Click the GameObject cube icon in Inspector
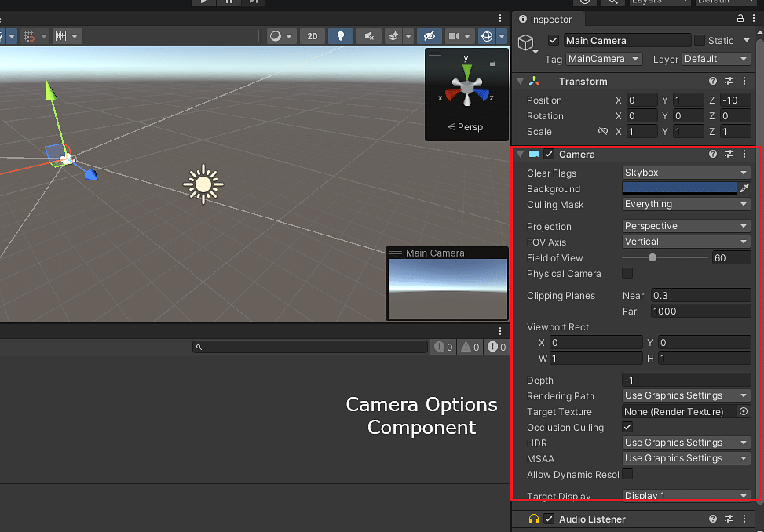 [526, 43]
